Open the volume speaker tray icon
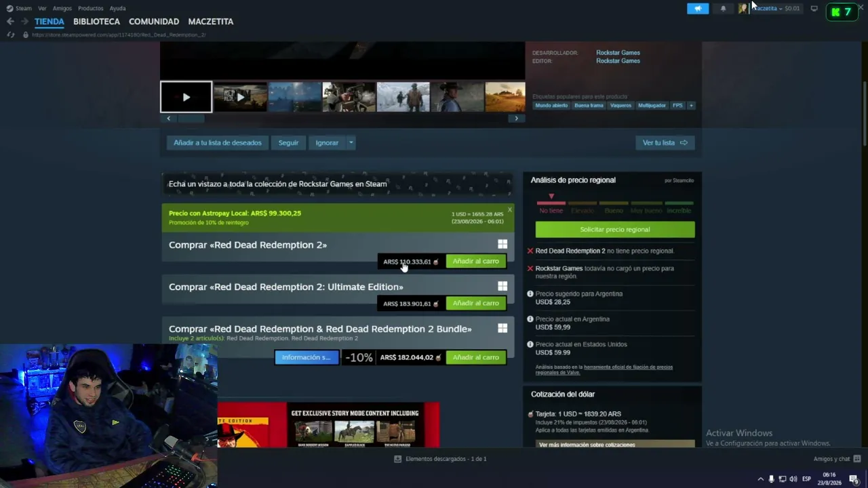868x488 pixels. tap(793, 479)
